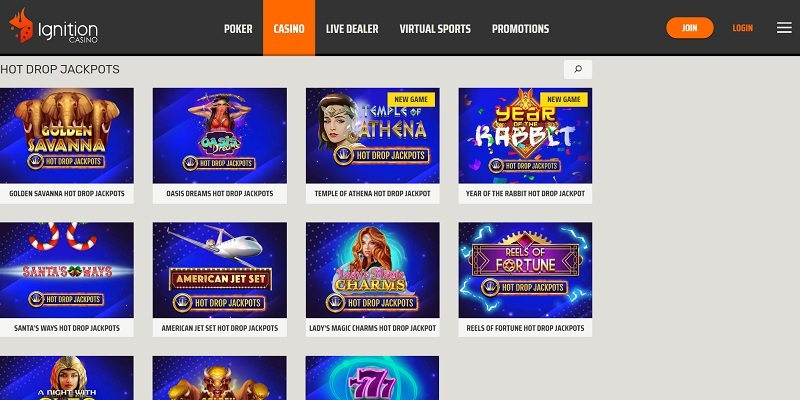800x400 pixels.
Task: Open the hamburger menu icon
Action: point(784,28)
